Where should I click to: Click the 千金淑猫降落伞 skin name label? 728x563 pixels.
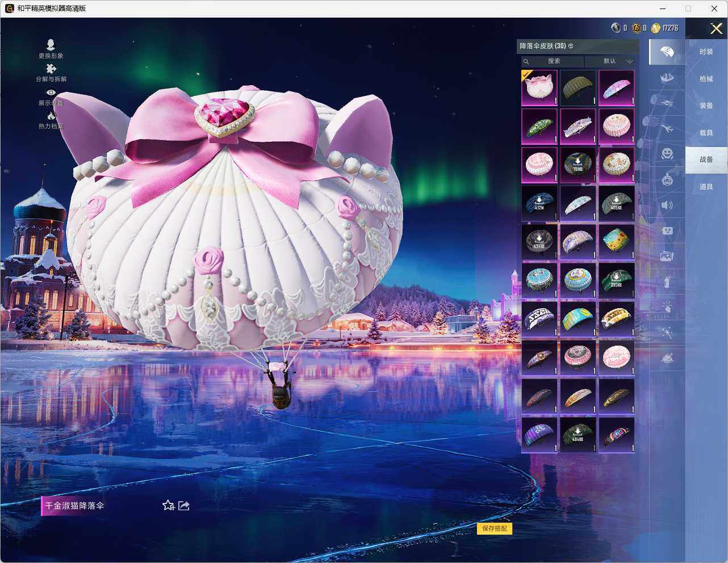[x=74, y=505]
